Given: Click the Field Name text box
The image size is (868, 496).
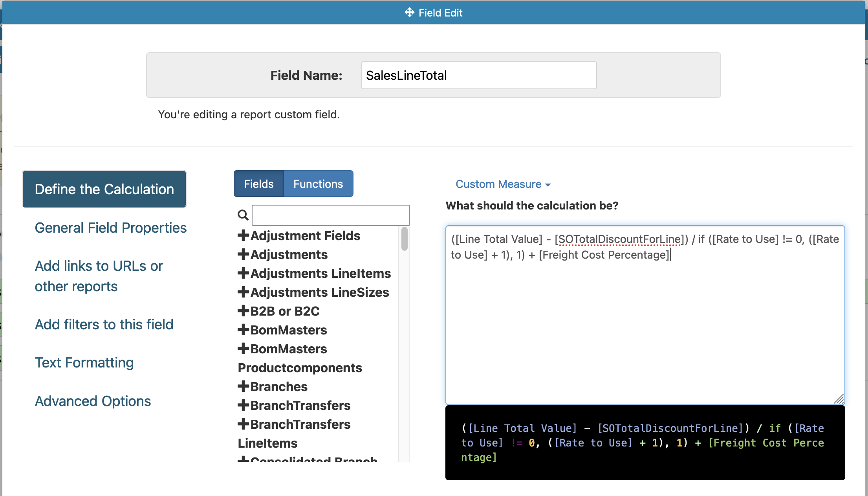Looking at the screenshot, I should click(x=478, y=75).
